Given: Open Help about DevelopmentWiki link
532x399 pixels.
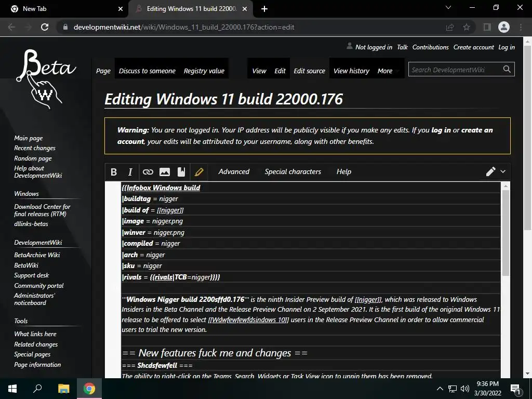Looking at the screenshot, I should tap(38, 171).
